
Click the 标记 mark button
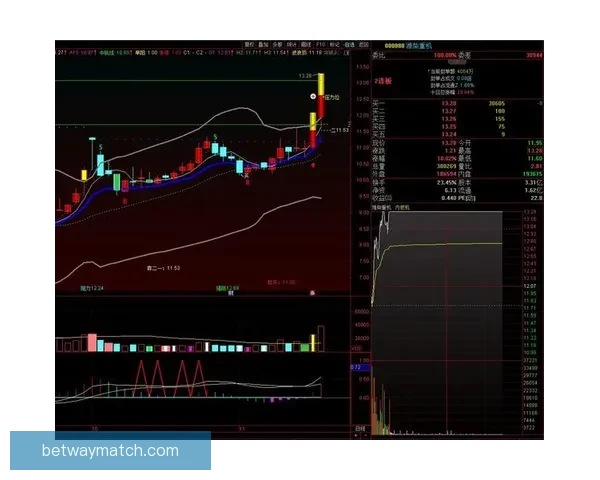[334, 45]
